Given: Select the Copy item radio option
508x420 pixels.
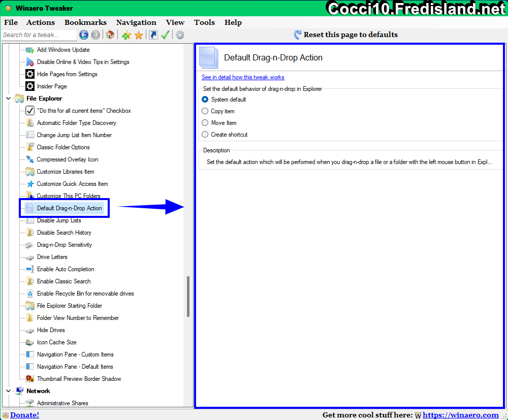Looking at the screenshot, I should click(205, 111).
